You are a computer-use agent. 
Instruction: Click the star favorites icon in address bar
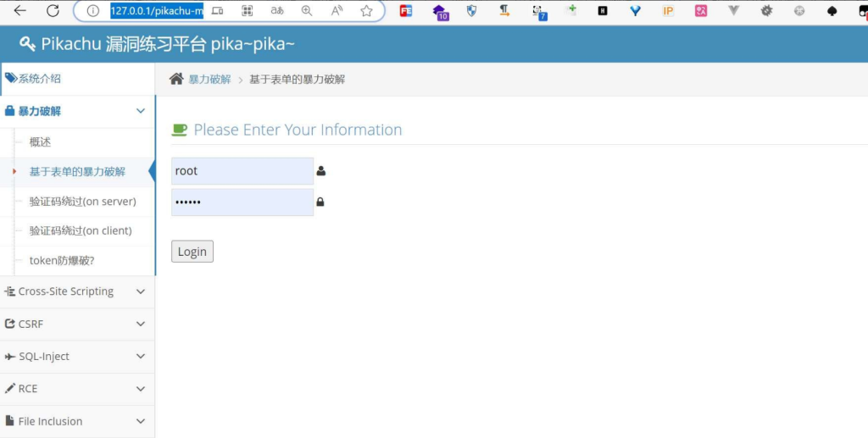[x=366, y=11]
